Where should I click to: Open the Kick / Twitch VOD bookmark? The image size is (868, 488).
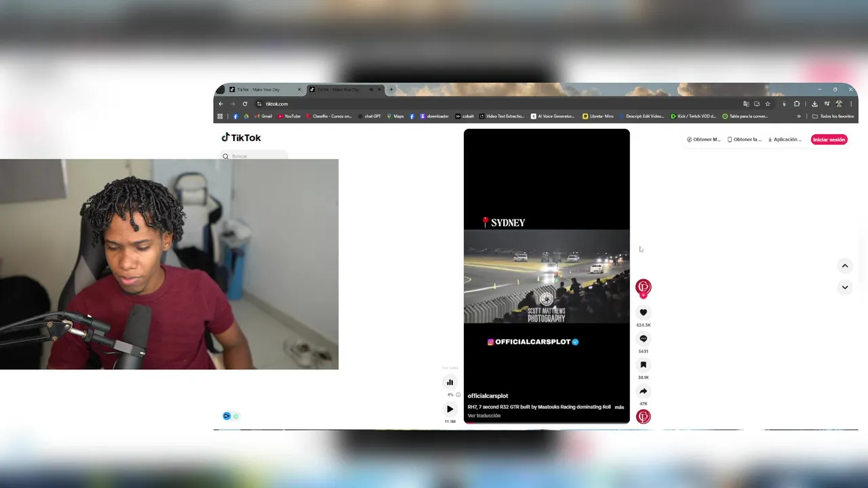click(693, 116)
